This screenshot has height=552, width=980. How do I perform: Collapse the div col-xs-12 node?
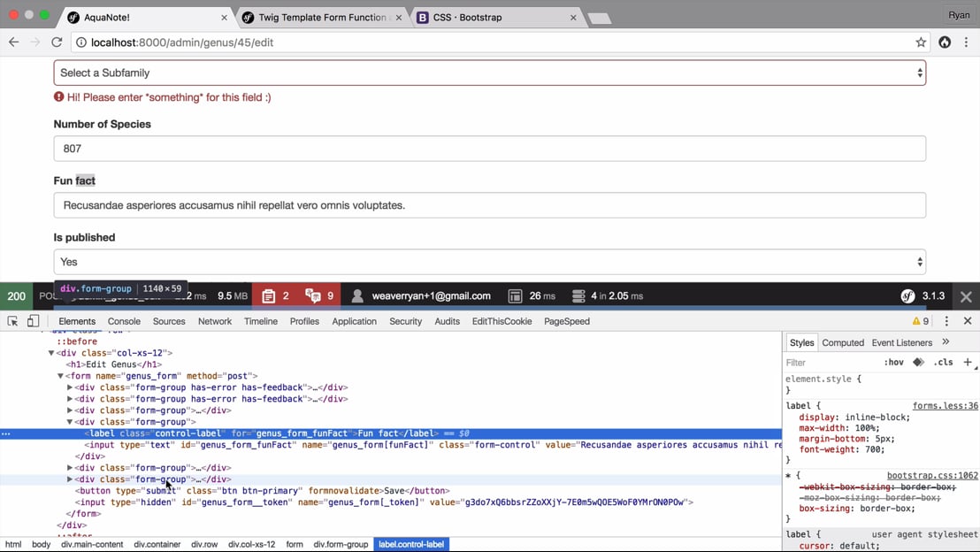51,353
